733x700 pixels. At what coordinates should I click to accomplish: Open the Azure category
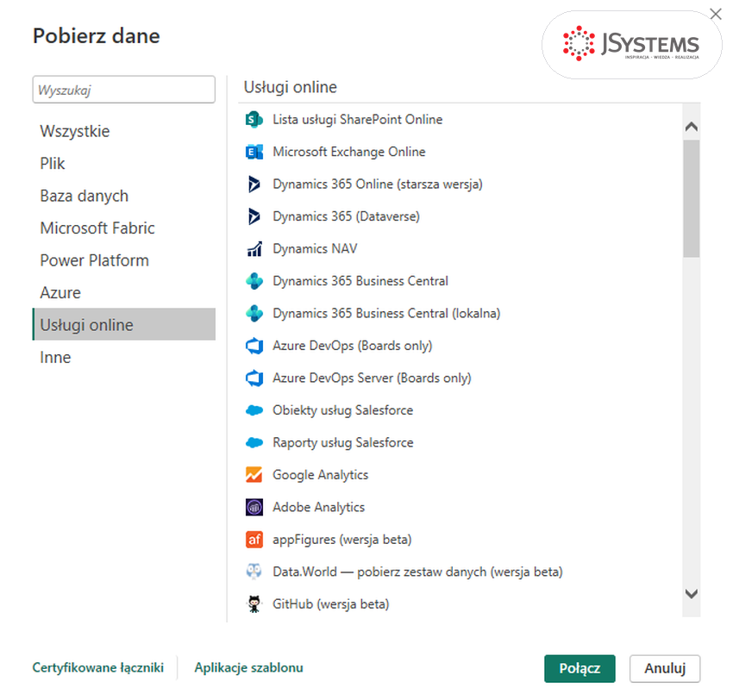click(x=124, y=292)
